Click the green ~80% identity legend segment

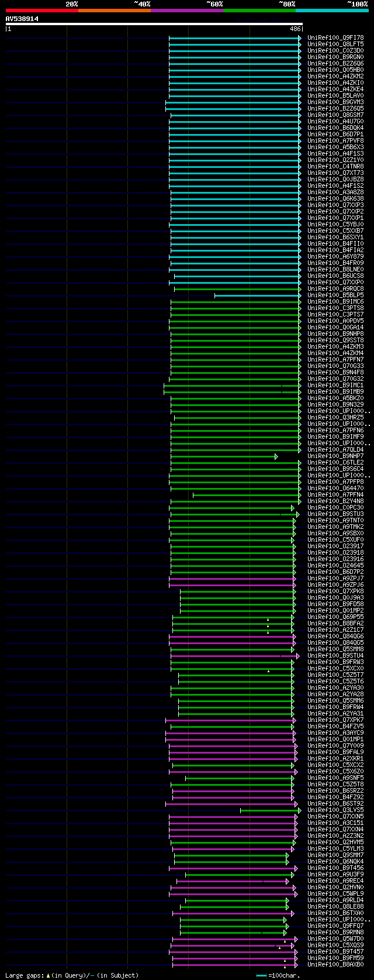pyautogui.click(x=259, y=11)
